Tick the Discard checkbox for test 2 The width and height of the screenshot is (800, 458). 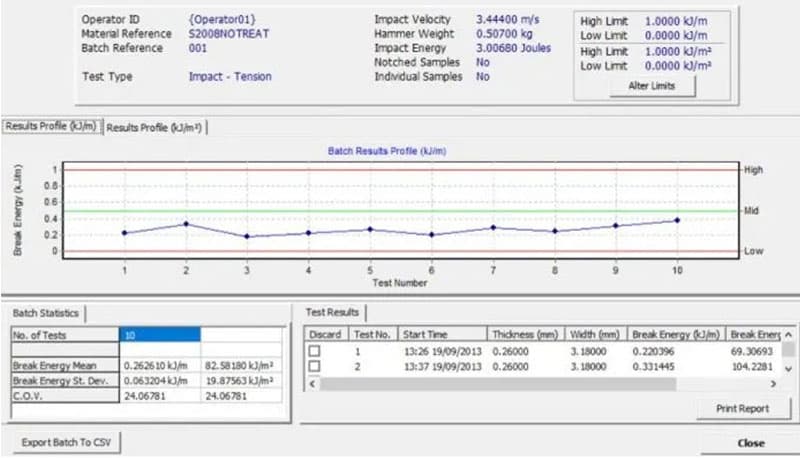pos(314,367)
